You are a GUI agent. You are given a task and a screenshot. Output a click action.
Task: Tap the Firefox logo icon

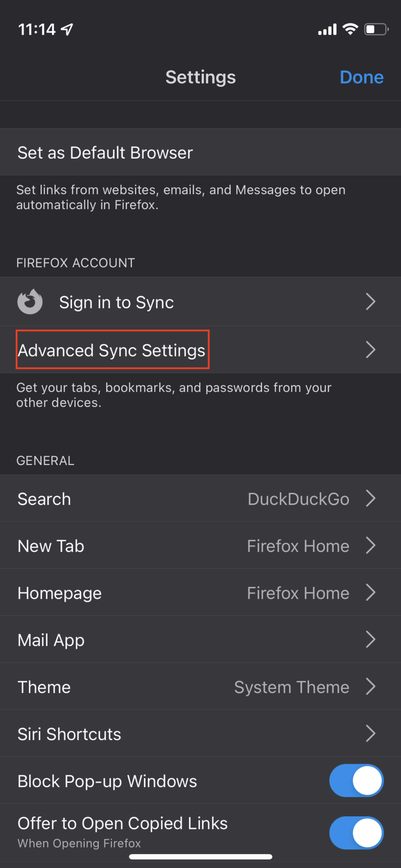pyautogui.click(x=30, y=302)
